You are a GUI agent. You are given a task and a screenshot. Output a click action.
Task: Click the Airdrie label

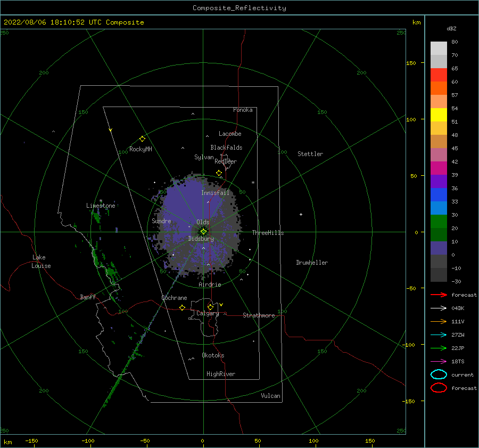(x=210, y=284)
